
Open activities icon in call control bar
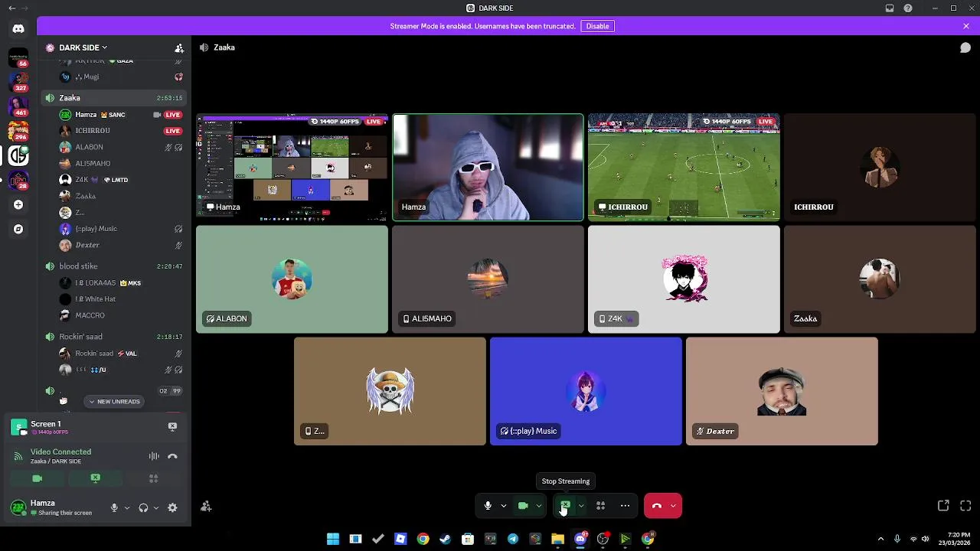(601, 506)
